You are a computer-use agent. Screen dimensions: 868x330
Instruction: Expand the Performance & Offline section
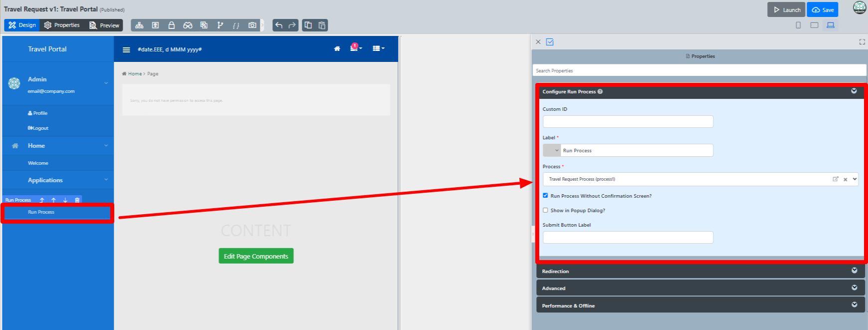[x=855, y=305]
